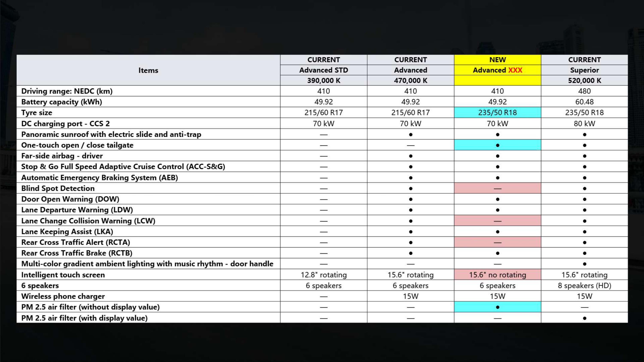Click the "Panoramic sunroof with electric slide" row label

click(x=111, y=134)
